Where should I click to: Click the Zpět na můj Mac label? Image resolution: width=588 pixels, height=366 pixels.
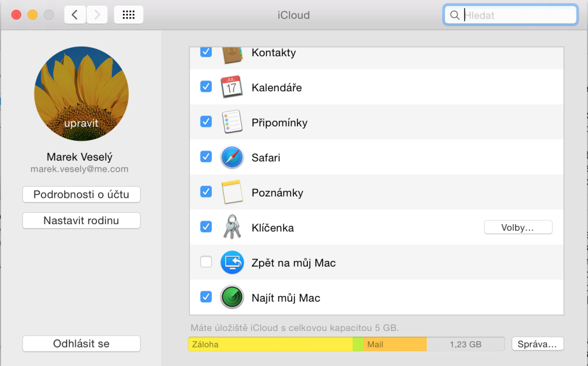point(293,263)
